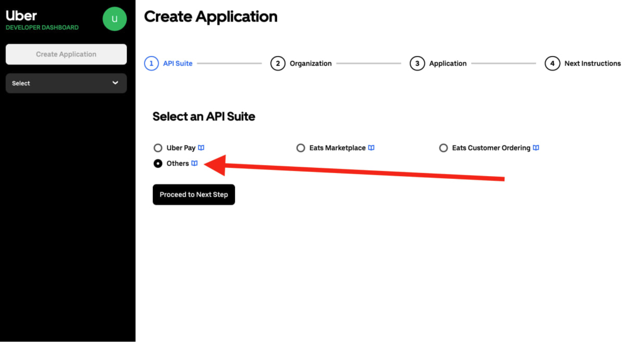Viewport: 644px width, 342px height.
Task: Go to step 1 API Suite
Action: (x=168, y=63)
